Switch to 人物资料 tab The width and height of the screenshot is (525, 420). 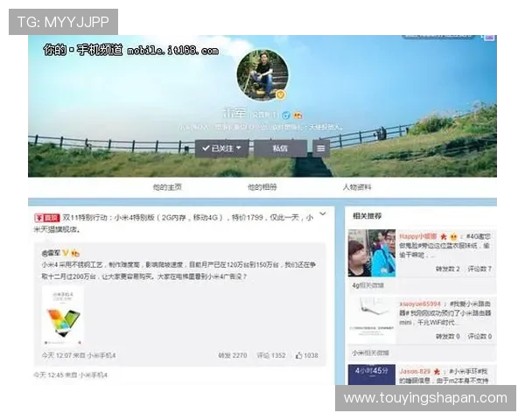coord(357,187)
